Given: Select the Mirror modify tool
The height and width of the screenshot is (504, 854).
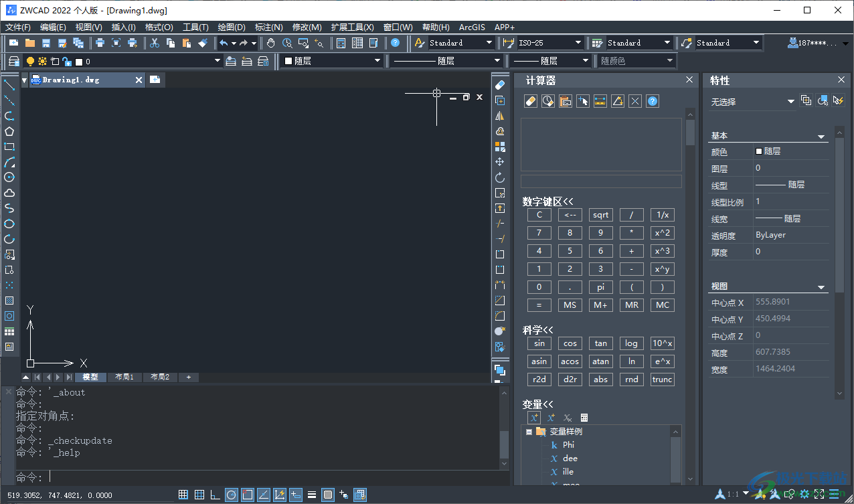Looking at the screenshot, I should click(x=500, y=116).
